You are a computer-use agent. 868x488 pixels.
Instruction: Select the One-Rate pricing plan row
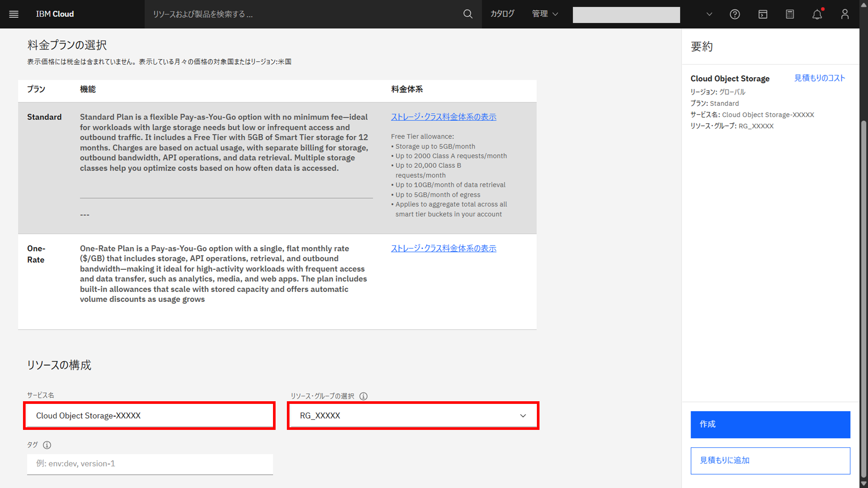[36, 254]
